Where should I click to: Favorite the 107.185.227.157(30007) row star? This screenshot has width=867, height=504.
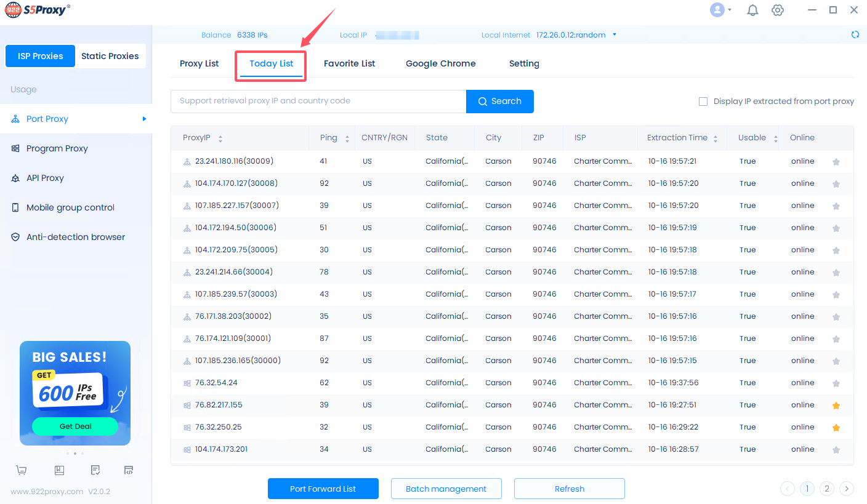(836, 206)
